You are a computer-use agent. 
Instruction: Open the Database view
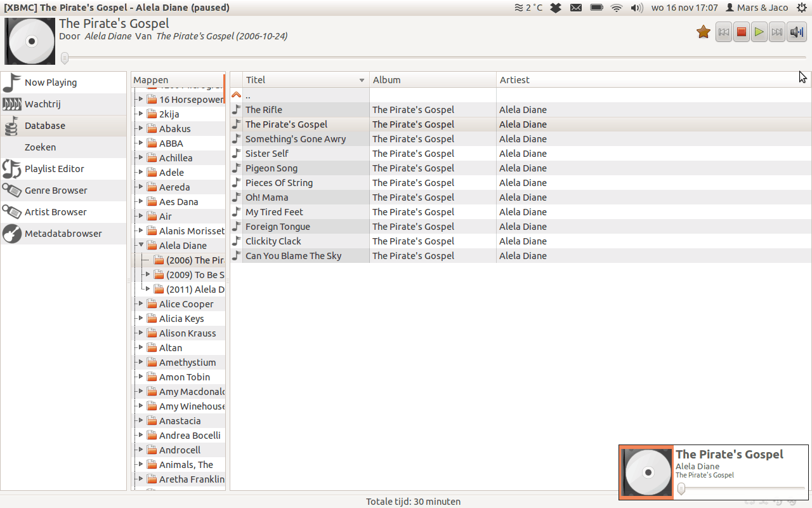(63, 126)
